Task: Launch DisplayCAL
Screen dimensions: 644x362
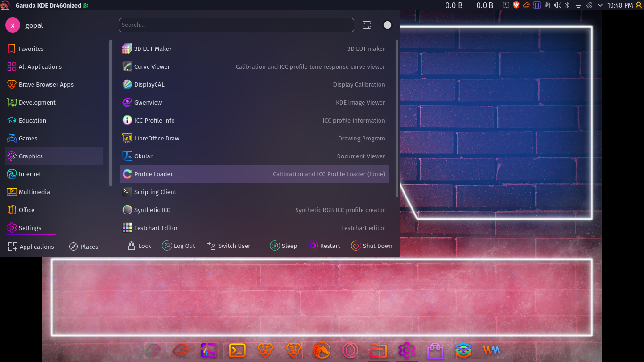Action: point(255,84)
